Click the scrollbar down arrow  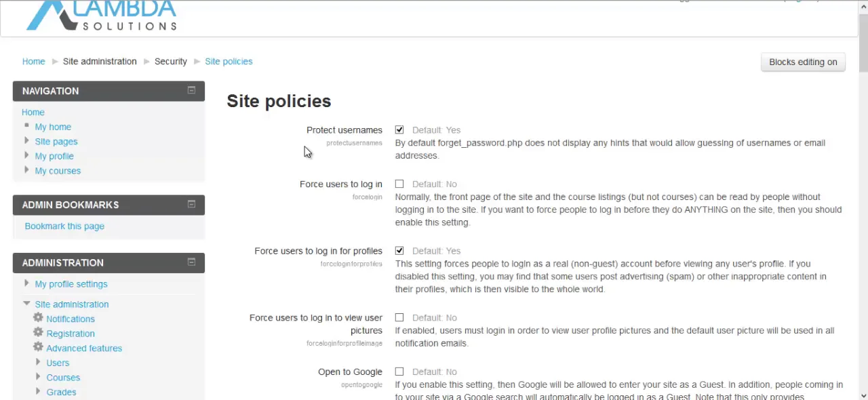pyautogui.click(x=863, y=395)
